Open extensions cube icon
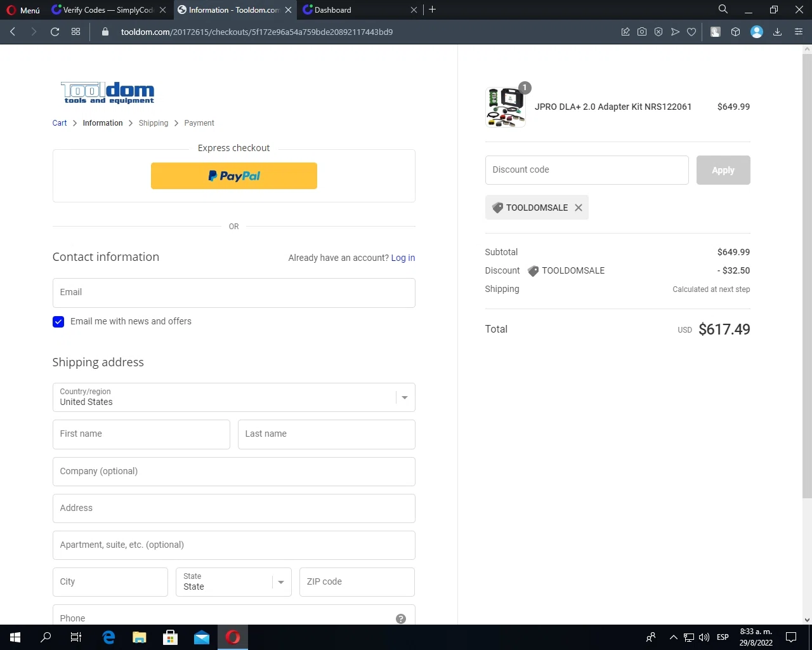 (x=736, y=32)
